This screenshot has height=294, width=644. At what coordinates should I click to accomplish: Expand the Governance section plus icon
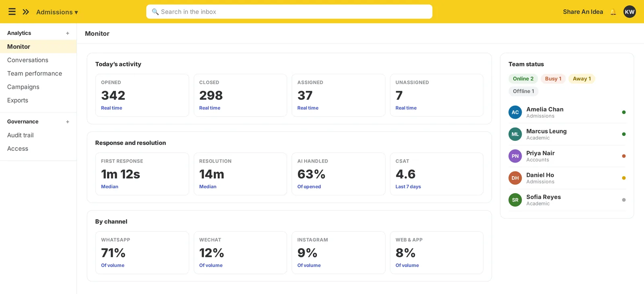pyautogui.click(x=68, y=122)
